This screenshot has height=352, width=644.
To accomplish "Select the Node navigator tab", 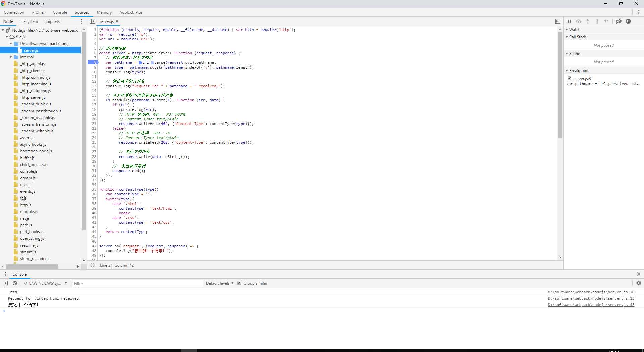I will click(8, 21).
